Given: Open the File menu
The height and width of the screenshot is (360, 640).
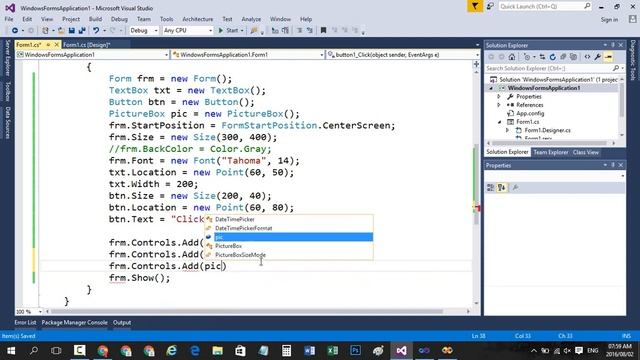Looking at the screenshot, I should (x=9, y=19).
